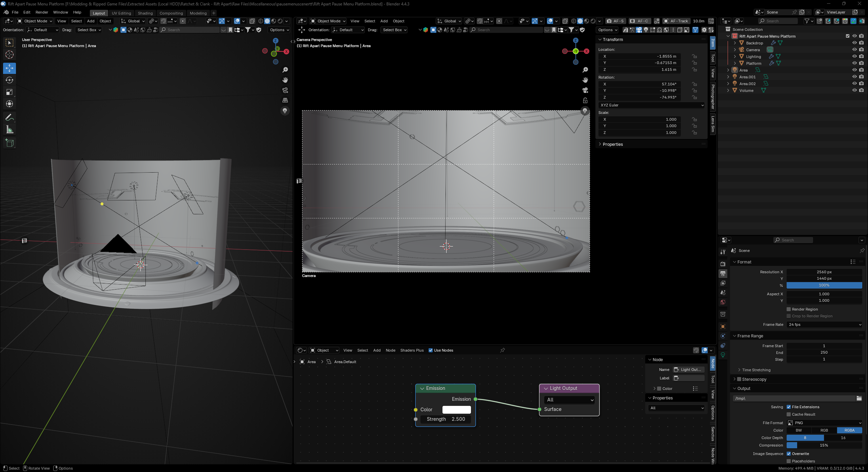Open the UV Editing workspace tab
The height and width of the screenshot is (472, 868).
point(121,13)
